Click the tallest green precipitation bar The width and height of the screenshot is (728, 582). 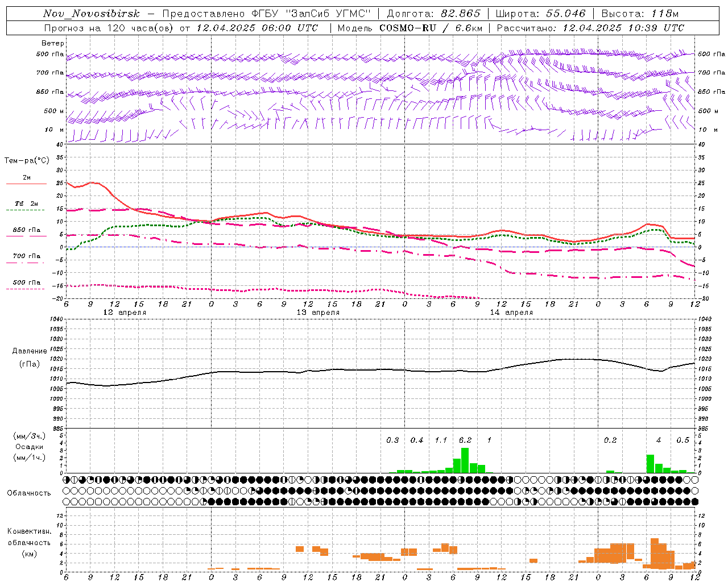[x=465, y=460]
